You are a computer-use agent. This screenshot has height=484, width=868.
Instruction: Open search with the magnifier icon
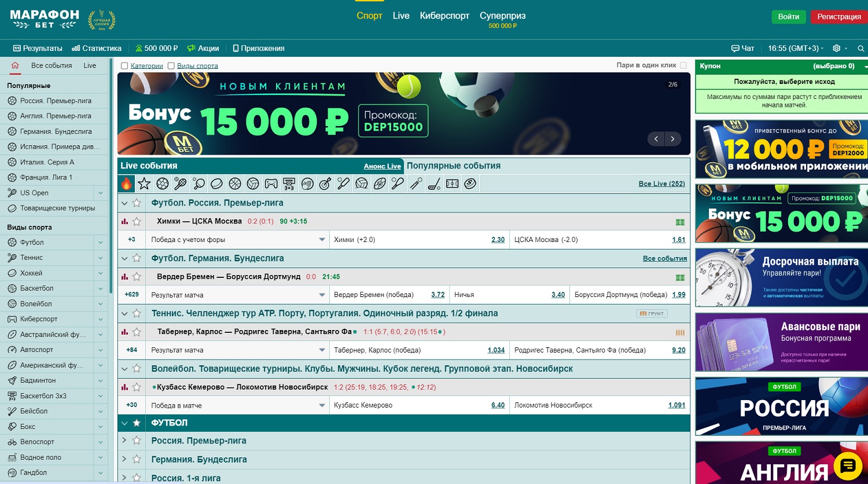pyautogui.click(x=861, y=49)
